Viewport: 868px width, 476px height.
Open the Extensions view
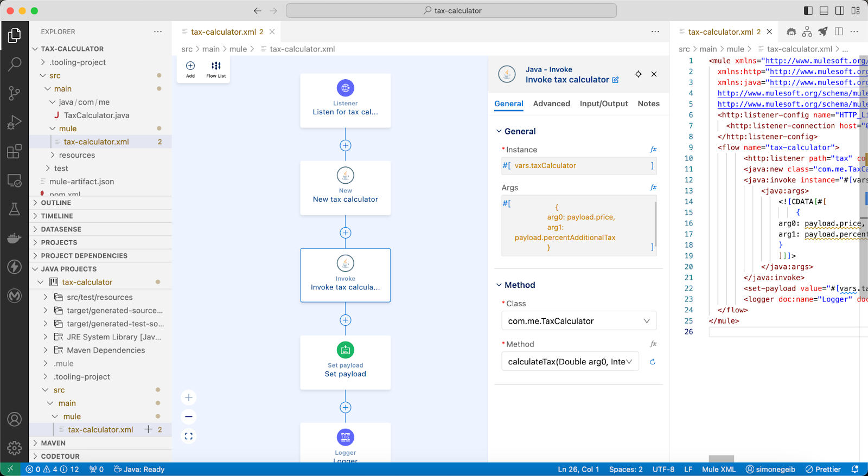click(15, 151)
